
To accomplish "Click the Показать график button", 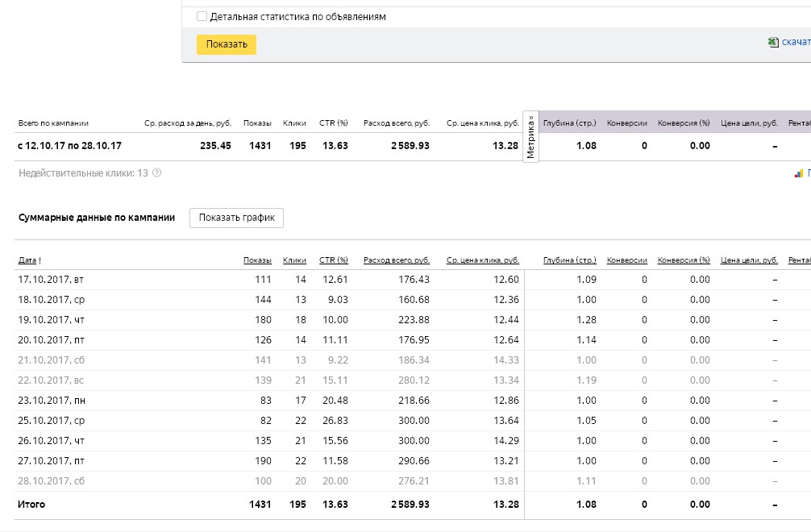I will click(x=236, y=218).
